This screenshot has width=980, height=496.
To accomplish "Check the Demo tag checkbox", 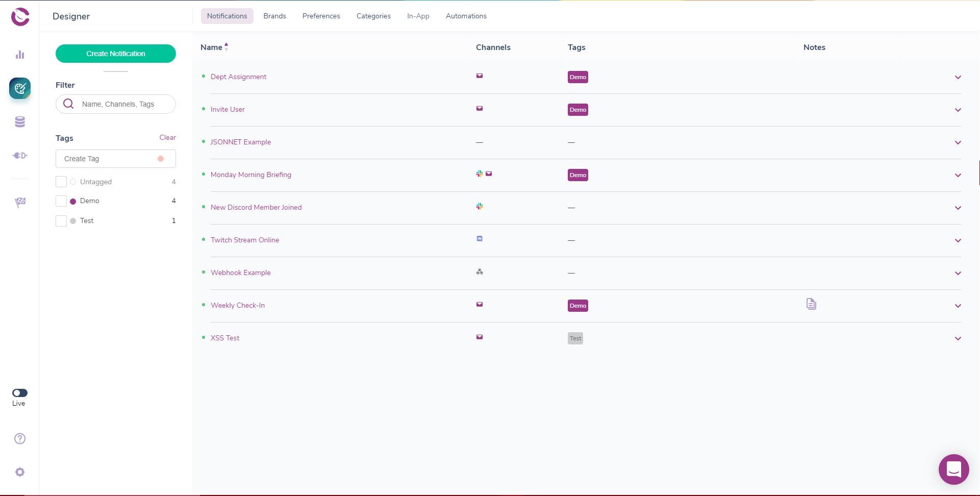I will (x=61, y=201).
